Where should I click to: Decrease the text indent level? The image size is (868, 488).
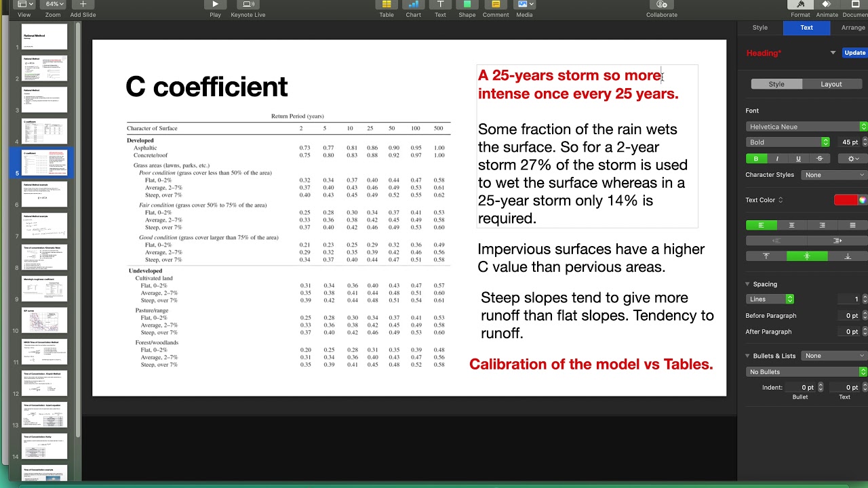[776, 241]
